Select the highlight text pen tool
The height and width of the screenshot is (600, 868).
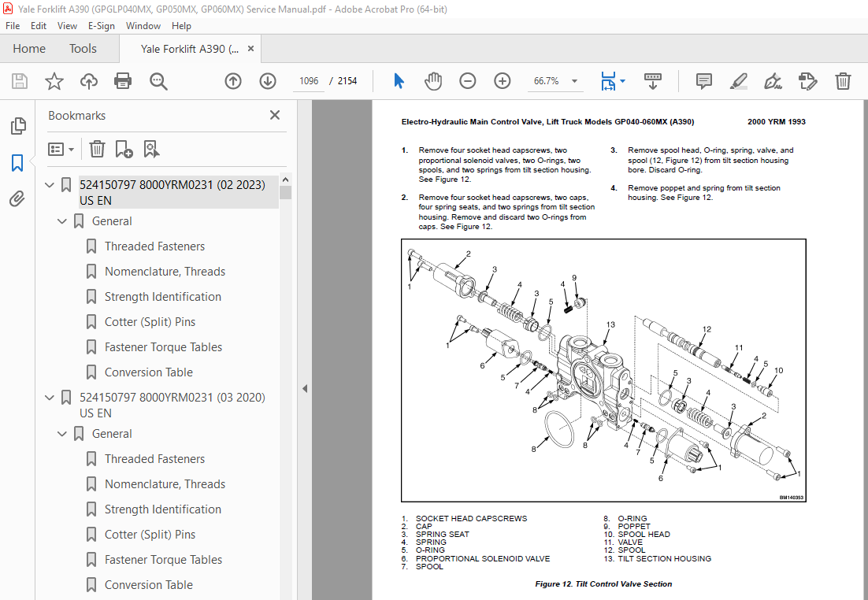click(739, 81)
